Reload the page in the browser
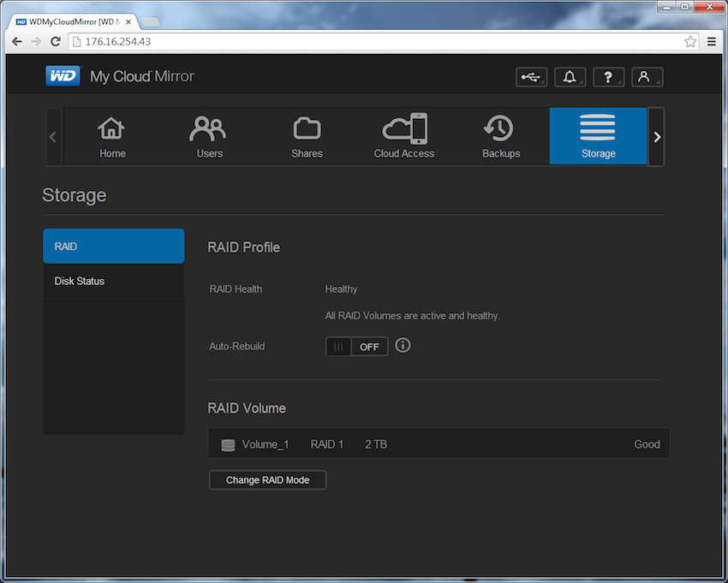The height and width of the screenshot is (583, 728). (56, 42)
